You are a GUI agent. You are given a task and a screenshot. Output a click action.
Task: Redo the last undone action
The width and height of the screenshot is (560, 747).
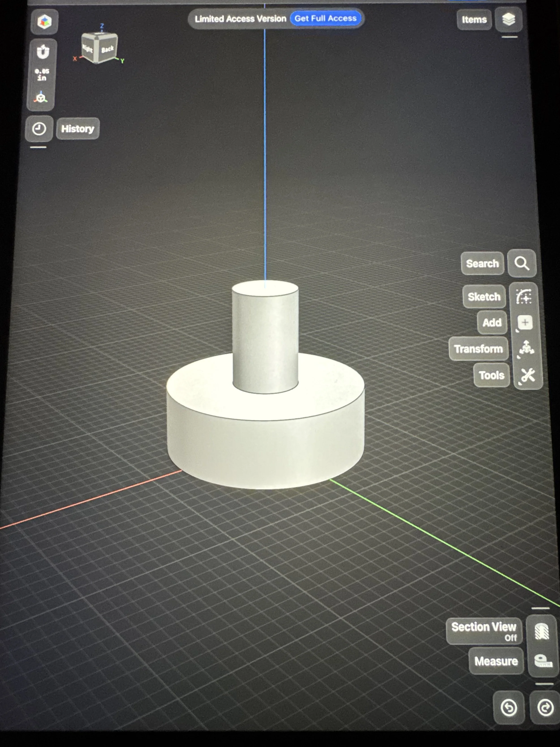(x=545, y=708)
